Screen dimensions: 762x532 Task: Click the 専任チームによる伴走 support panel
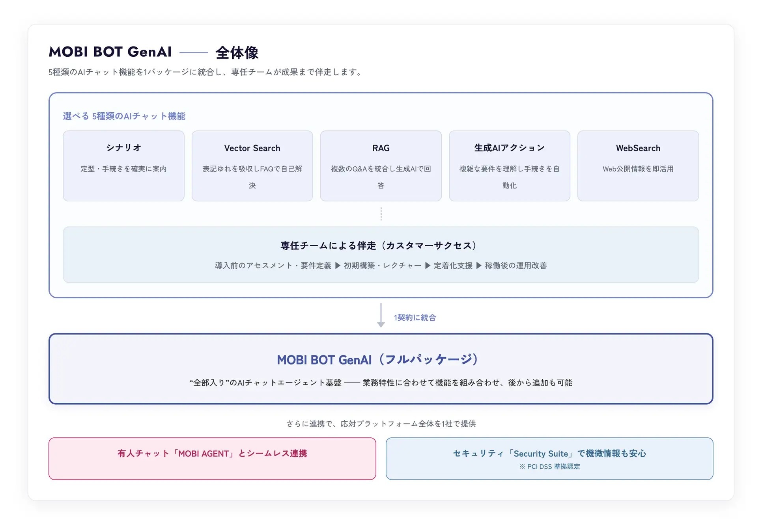click(381, 255)
